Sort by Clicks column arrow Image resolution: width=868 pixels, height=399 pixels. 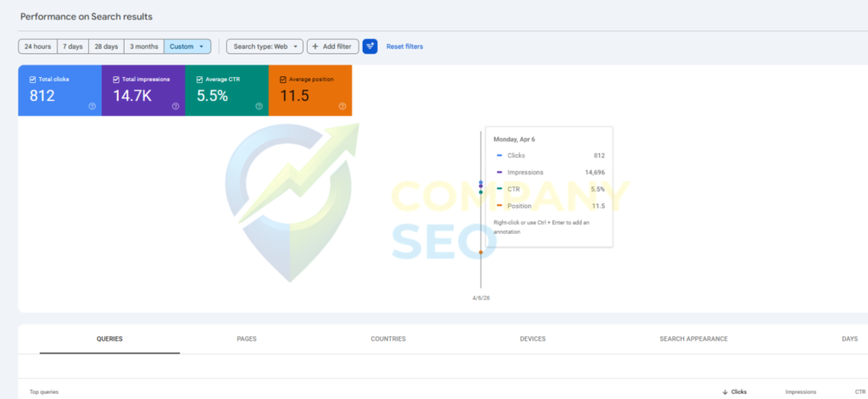[x=725, y=392]
